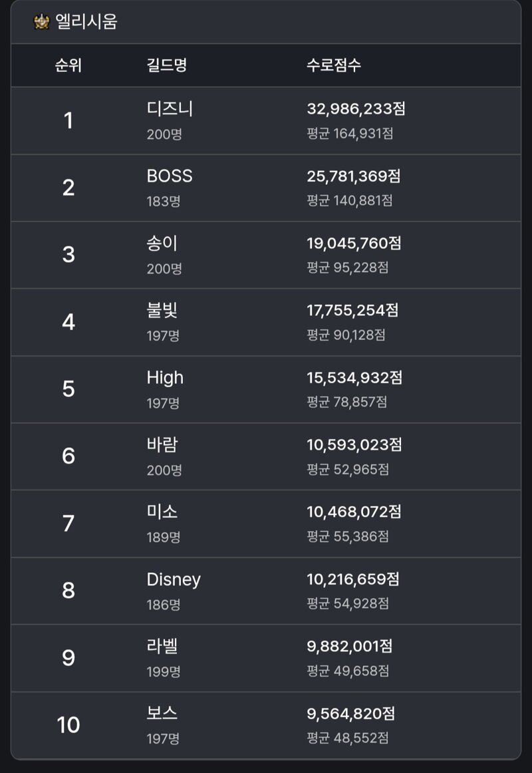Select the 바람 guild name
The width and height of the screenshot is (532, 773).
[162, 444]
